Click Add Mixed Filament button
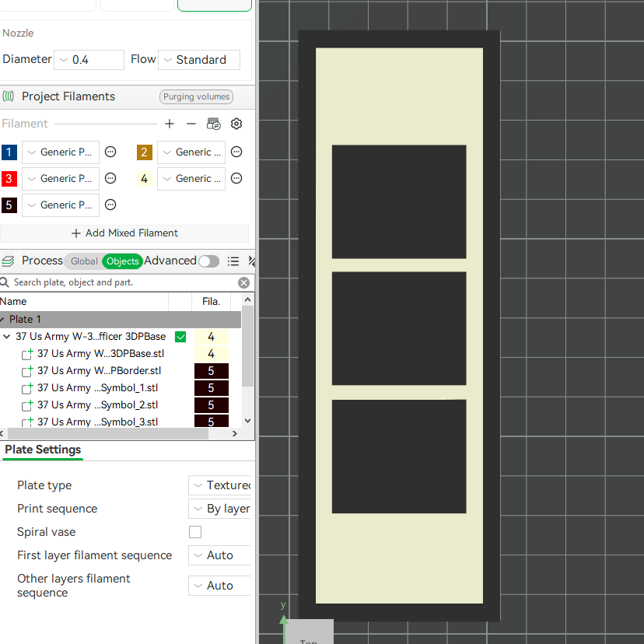 click(x=124, y=233)
